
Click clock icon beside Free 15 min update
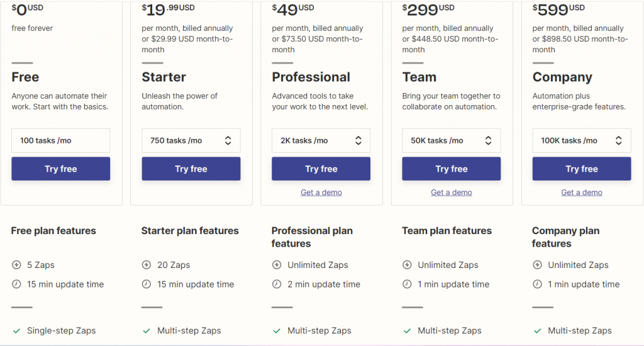pyautogui.click(x=16, y=284)
